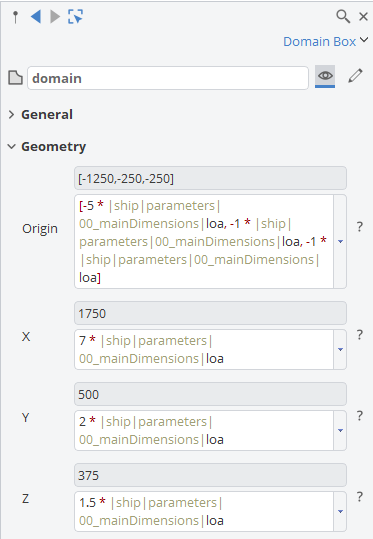Open the Origin field dropdown arrow

point(340,241)
